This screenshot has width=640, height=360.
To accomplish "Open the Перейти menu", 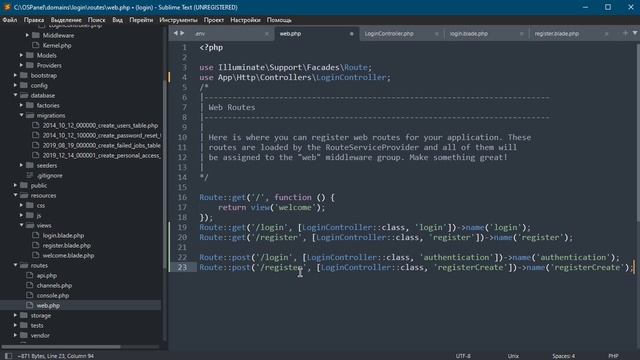I will [x=141, y=20].
